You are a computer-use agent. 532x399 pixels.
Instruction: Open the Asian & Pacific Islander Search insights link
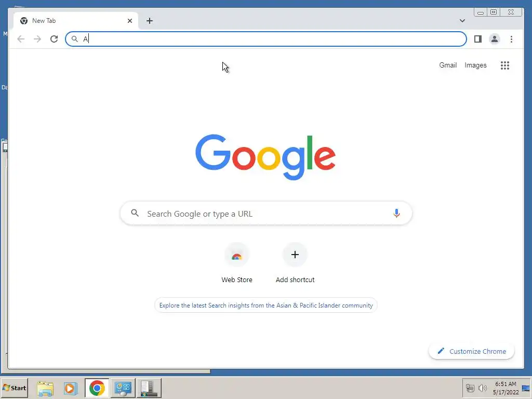pos(266,305)
